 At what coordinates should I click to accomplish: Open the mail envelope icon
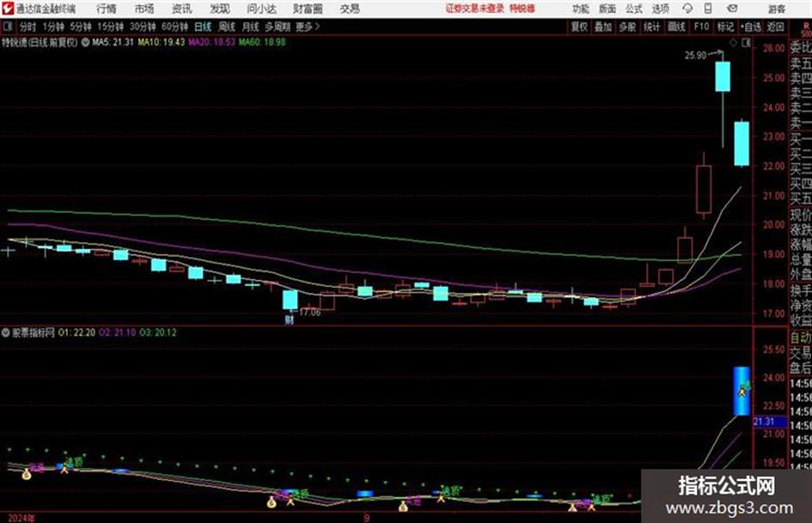pyautogui.click(x=732, y=9)
